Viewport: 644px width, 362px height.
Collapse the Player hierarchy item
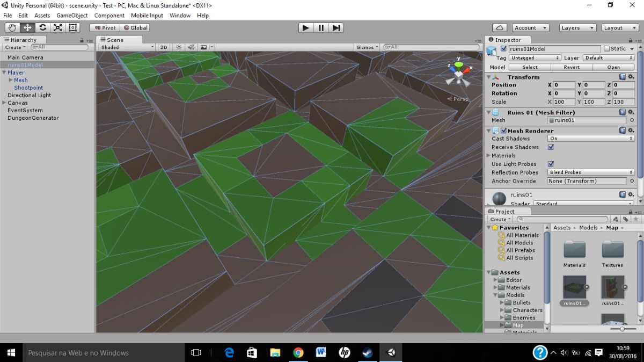4,73
